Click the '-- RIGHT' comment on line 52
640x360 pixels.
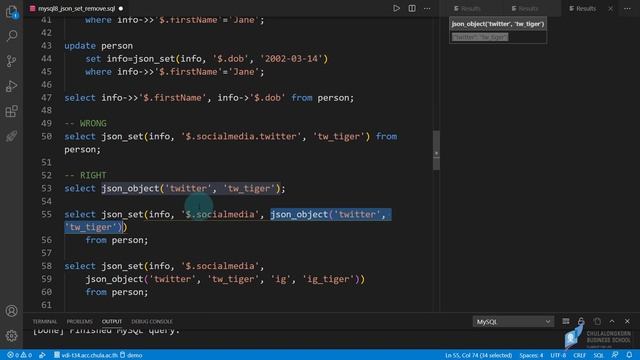point(85,175)
